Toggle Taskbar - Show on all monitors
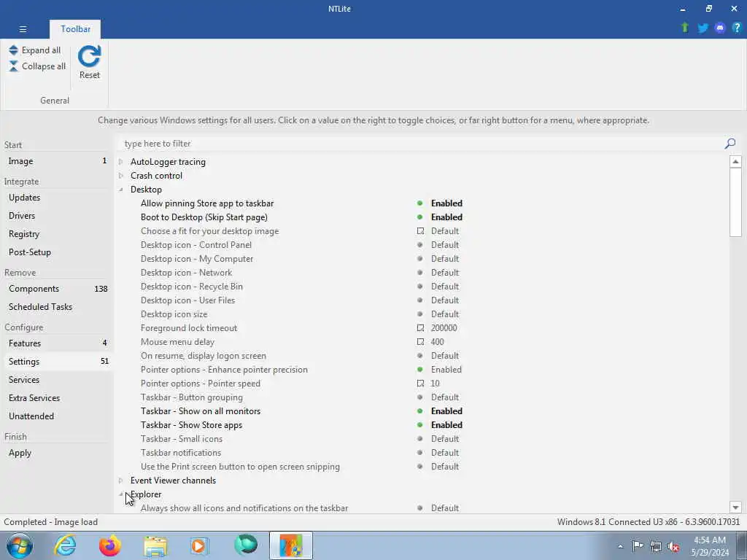 point(446,411)
